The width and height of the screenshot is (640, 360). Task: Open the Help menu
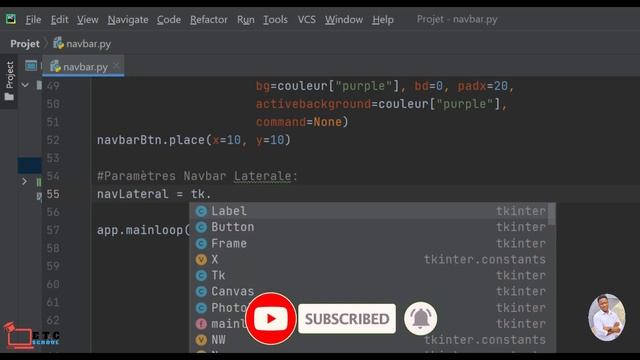pyautogui.click(x=382, y=20)
